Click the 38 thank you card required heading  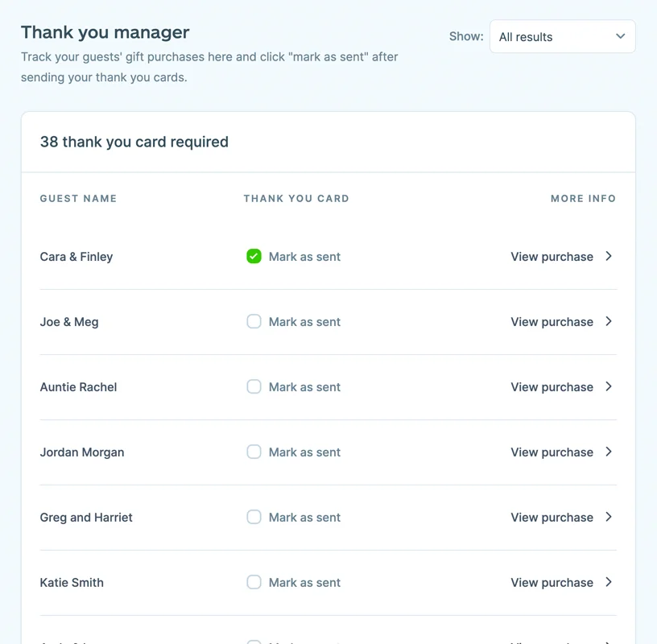(134, 142)
